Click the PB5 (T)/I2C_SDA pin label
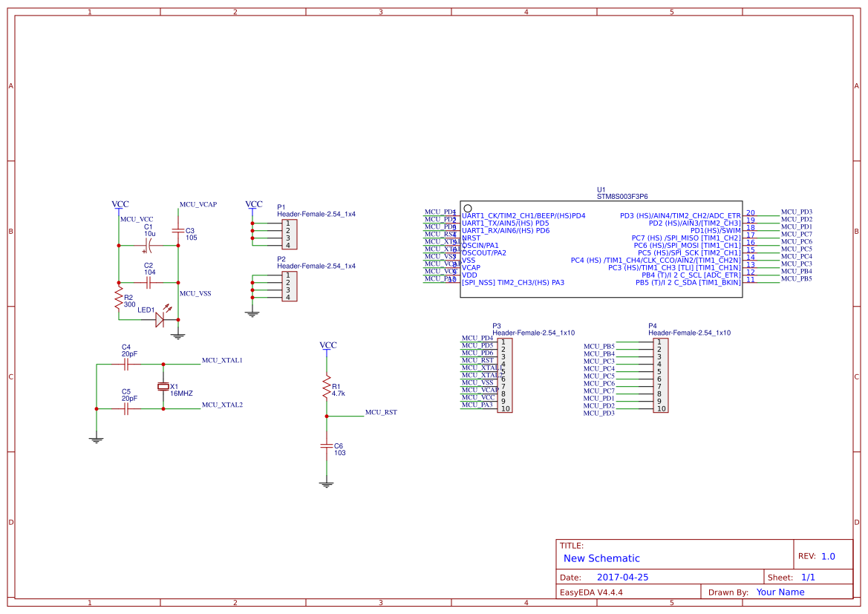This screenshot has height=614, width=868. (688, 282)
